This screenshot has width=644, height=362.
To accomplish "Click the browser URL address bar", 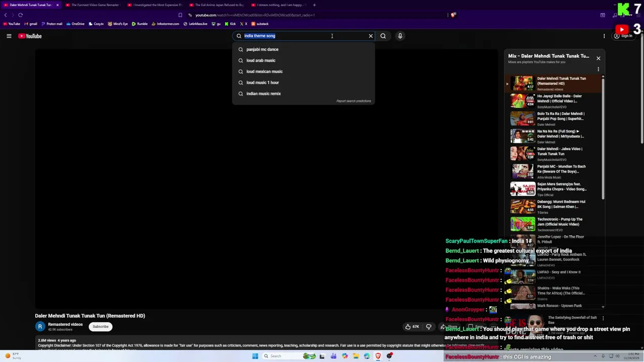I will 317,15.
